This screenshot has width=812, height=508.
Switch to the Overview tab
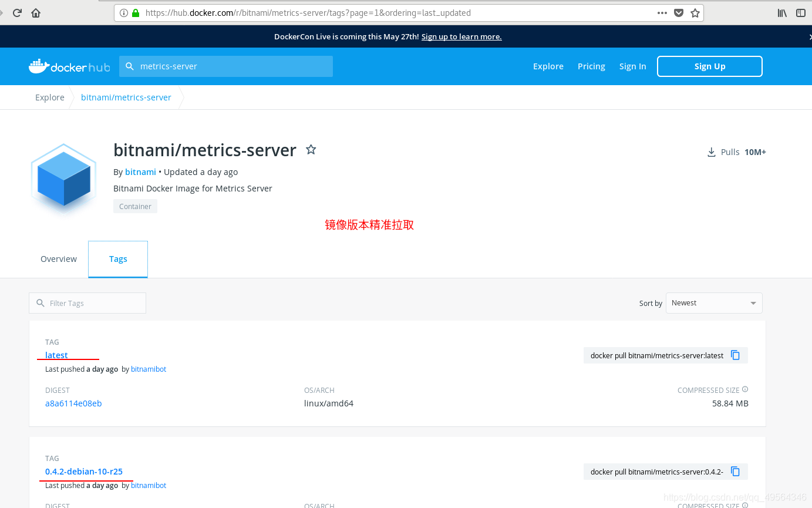click(x=59, y=259)
